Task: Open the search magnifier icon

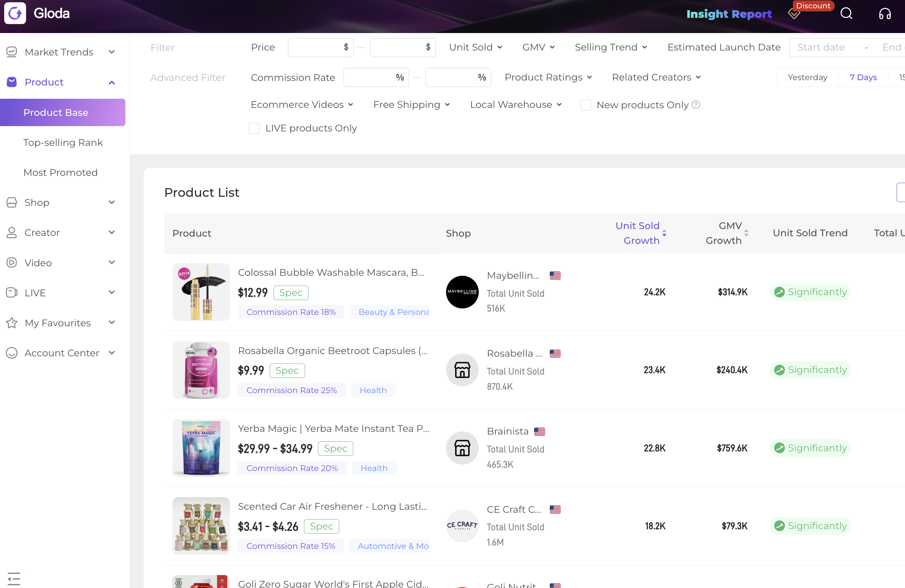Action: click(846, 14)
